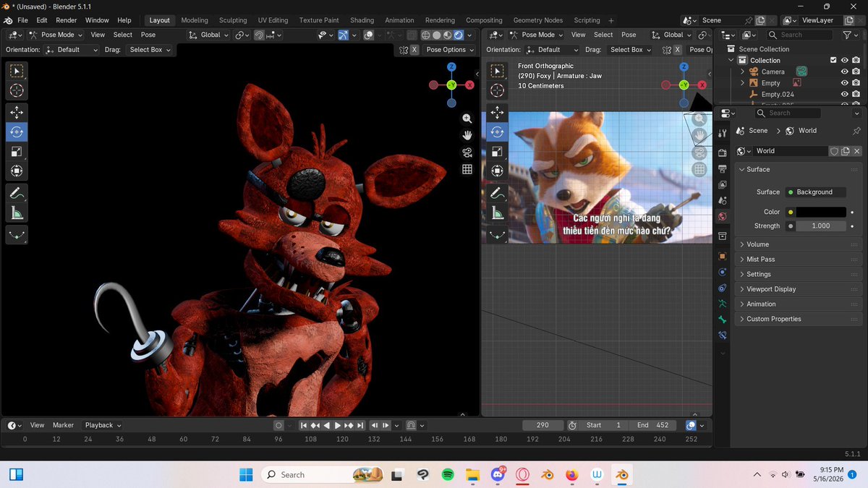This screenshot has height=488, width=868.
Task: Open the World properties tab icon
Action: click(722, 217)
